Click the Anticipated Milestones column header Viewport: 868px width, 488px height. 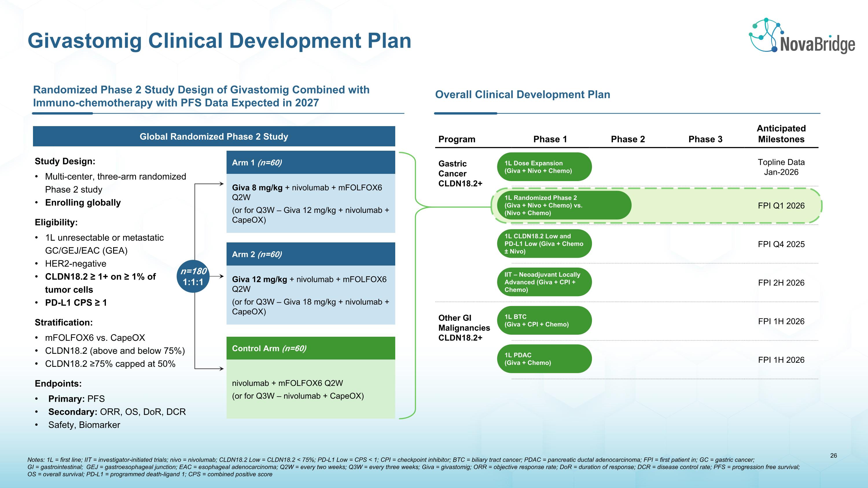point(781,134)
